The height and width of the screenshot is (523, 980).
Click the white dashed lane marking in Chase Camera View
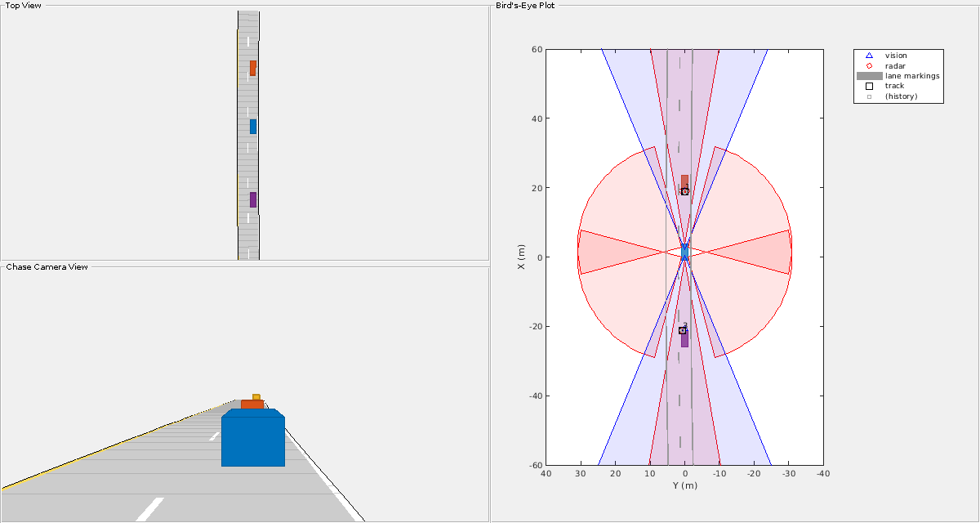(150, 509)
